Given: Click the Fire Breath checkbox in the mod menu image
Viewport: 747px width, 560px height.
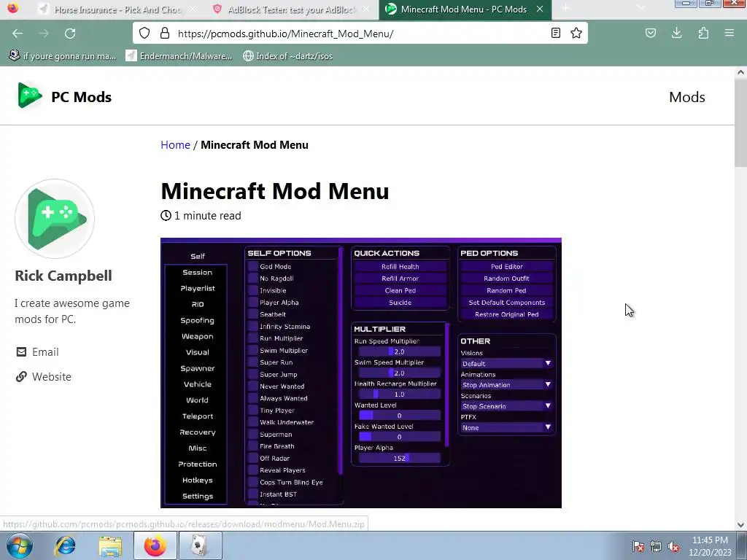Looking at the screenshot, I should click(253, 446).
